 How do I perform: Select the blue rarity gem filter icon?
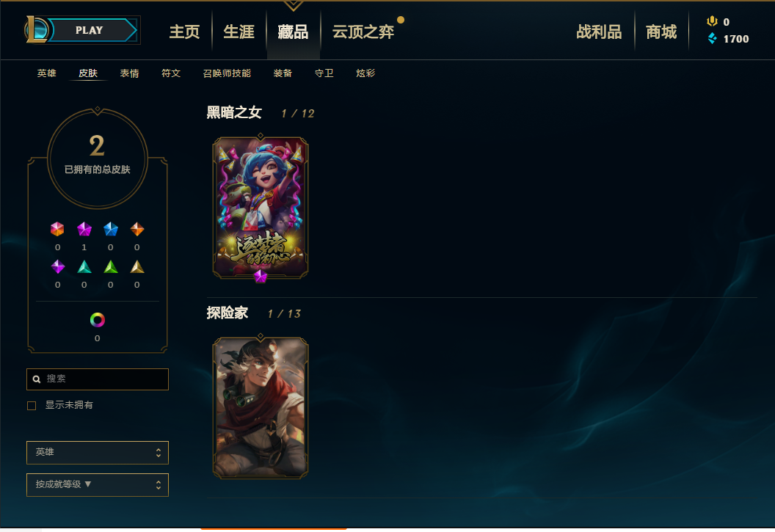point(110,229)
